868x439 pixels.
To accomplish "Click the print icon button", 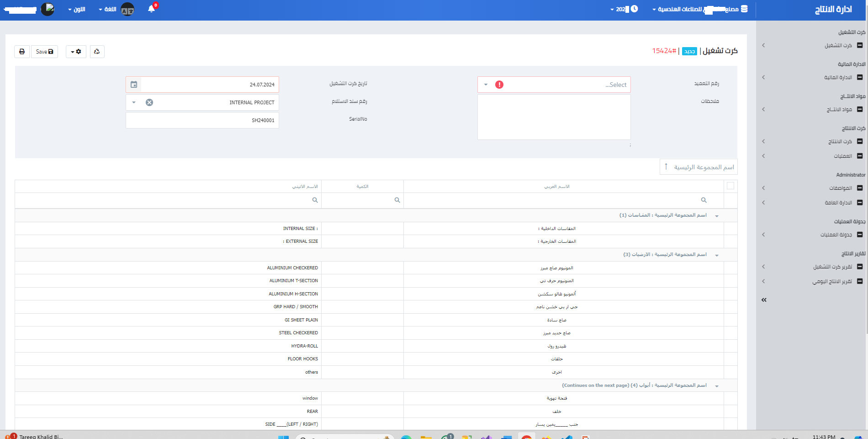I will 22,52.
